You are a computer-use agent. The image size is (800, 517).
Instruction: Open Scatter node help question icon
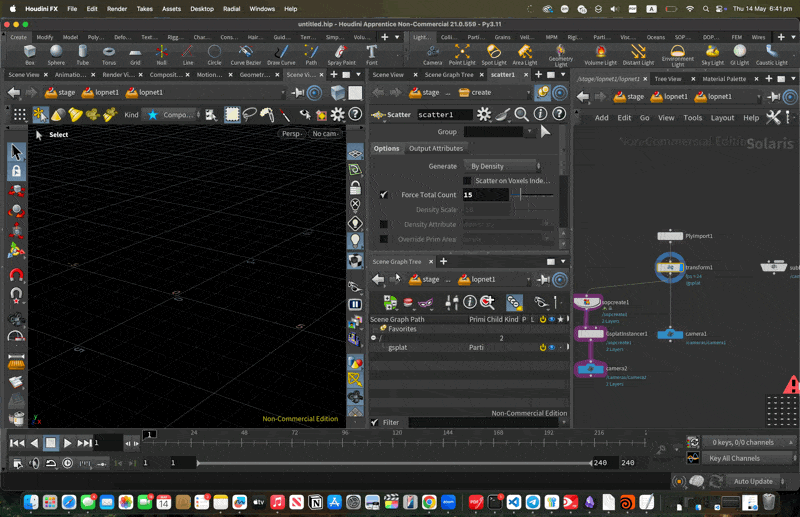tap(559, 114)
